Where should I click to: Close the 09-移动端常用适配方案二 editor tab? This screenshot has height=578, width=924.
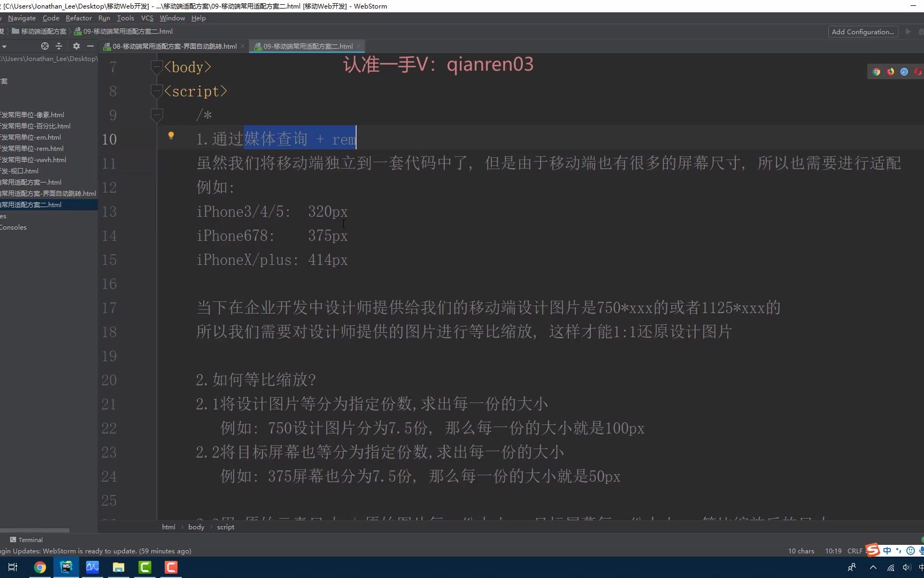pyautogui.click(x=359, y=47)
